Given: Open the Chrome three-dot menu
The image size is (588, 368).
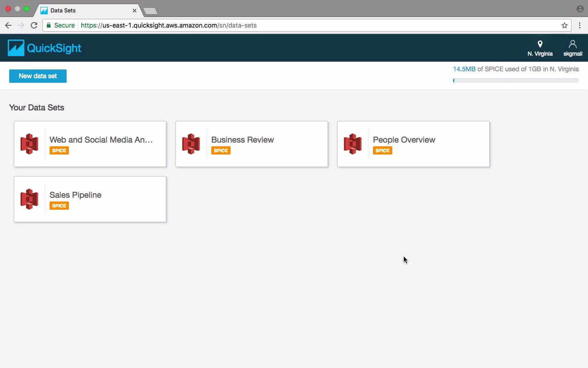Looking at the screenshot, I should click(x=580, y=25).
